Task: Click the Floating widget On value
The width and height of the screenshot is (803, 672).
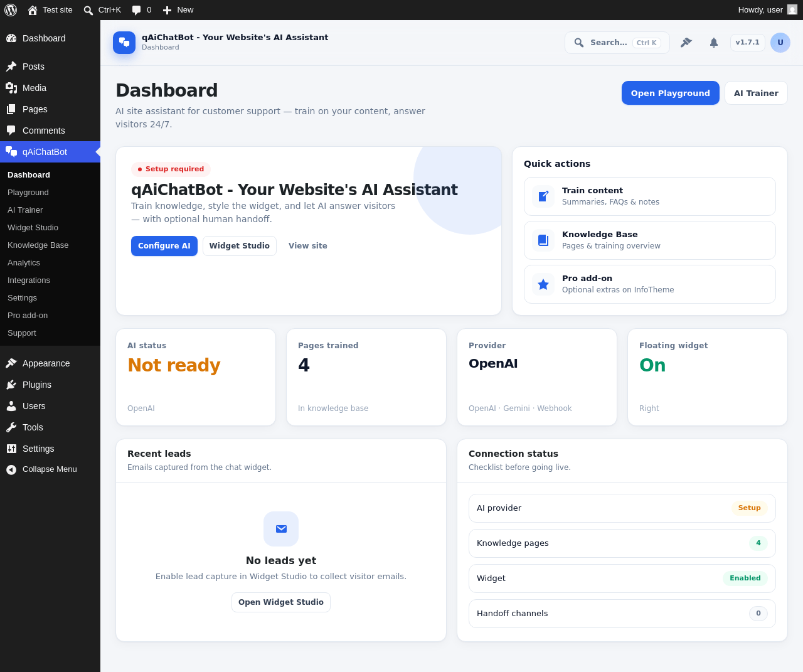Action: point(652,365)
